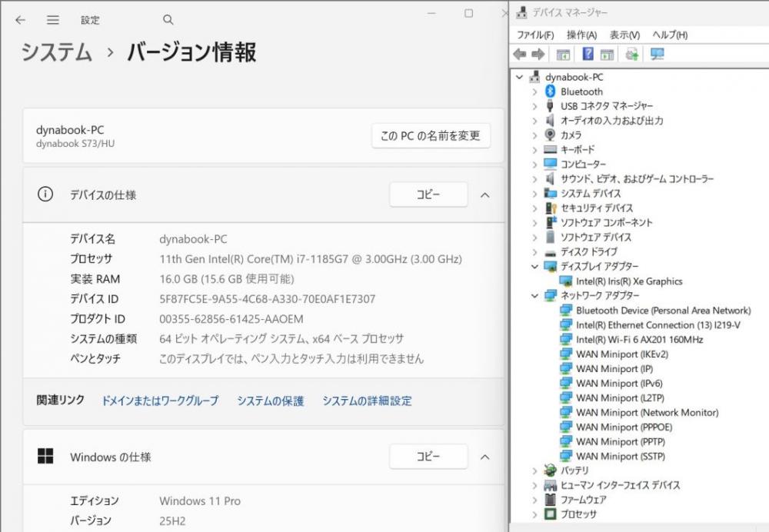This screenshot has width=769, height=532.
Task: Open システムの保護 link
Action: pyautogui.click(x=270, y=401)
